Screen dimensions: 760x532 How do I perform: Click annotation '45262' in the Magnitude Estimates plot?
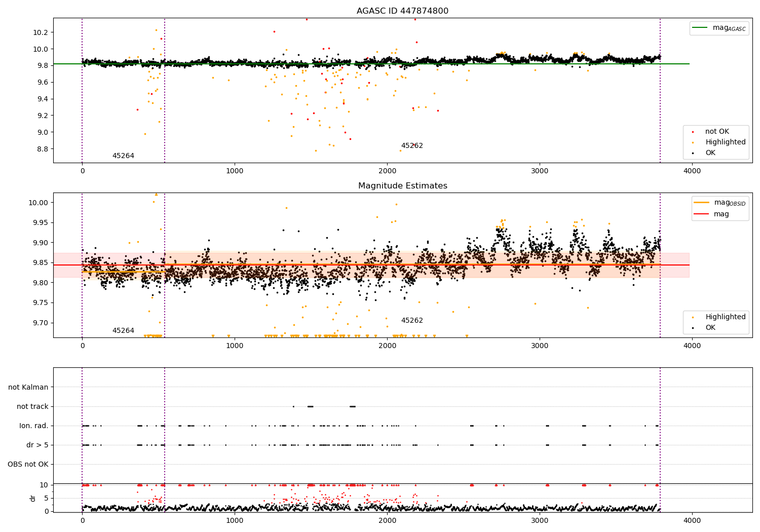pyautogui.click(x=412, y=321)
